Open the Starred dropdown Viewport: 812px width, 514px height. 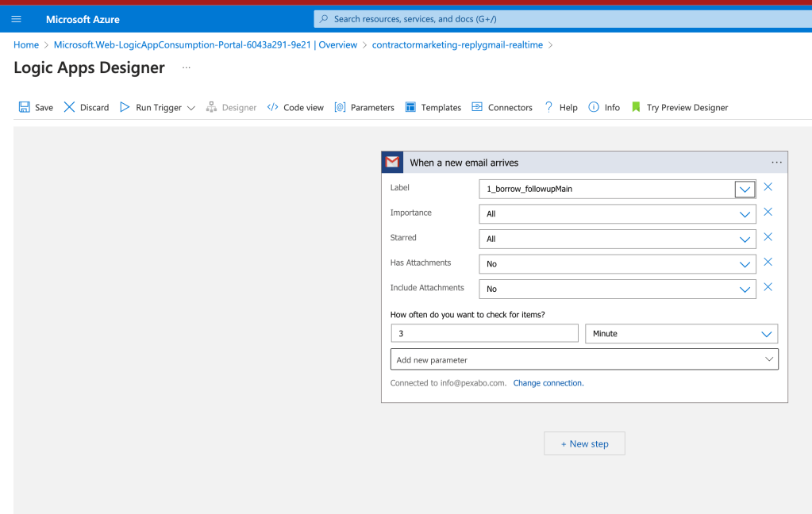(x=618, y=239)
